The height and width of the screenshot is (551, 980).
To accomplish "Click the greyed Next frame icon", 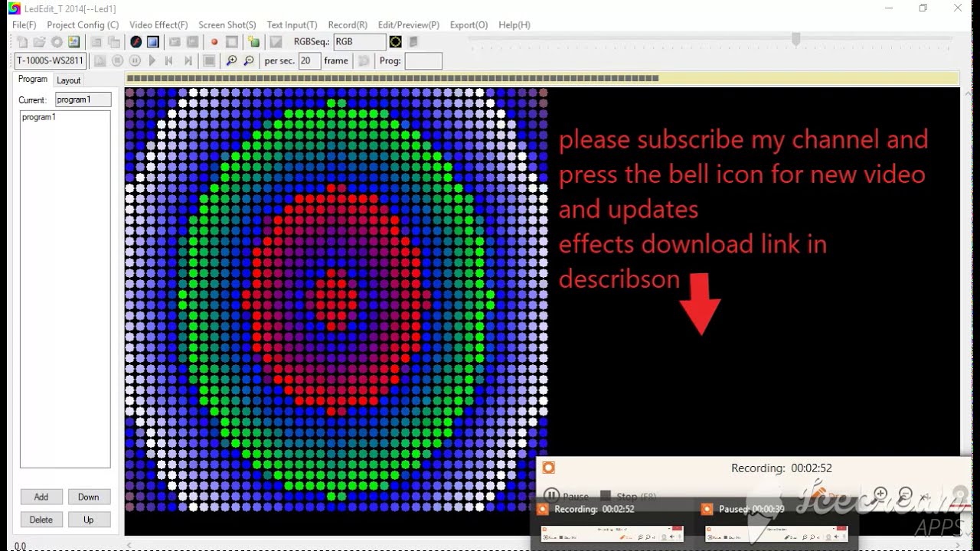I will 188,60.
